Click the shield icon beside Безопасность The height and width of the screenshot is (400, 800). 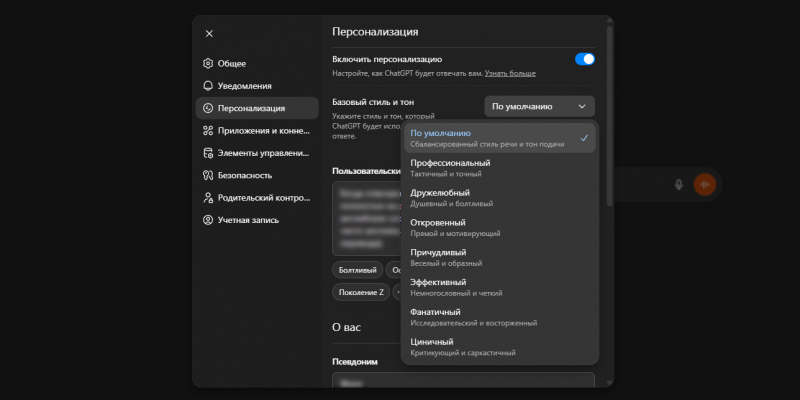tap(208, 175)
